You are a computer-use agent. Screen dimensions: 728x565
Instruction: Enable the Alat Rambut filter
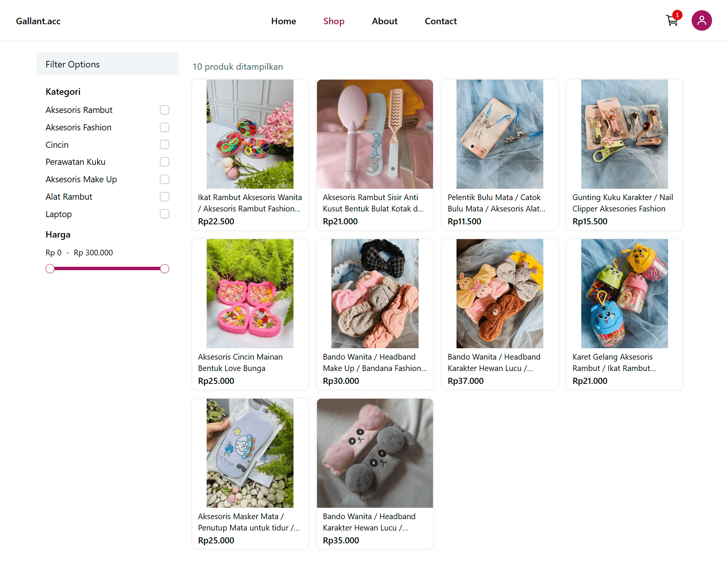(165, 197)
